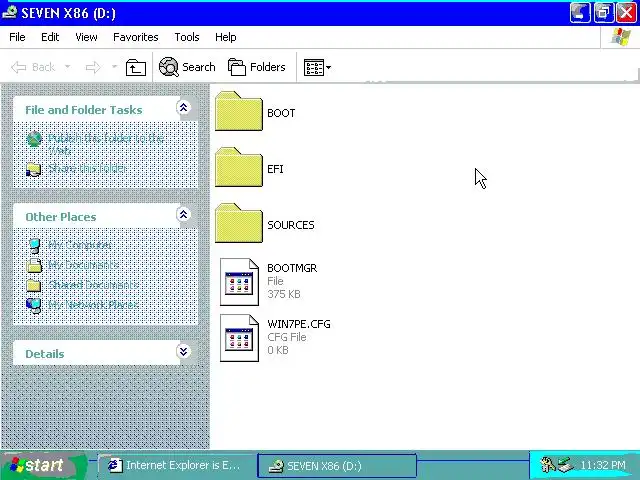640x480 pixels.
Task: Click the Windows flag logo in toolbar
Action: coord(620,37)
